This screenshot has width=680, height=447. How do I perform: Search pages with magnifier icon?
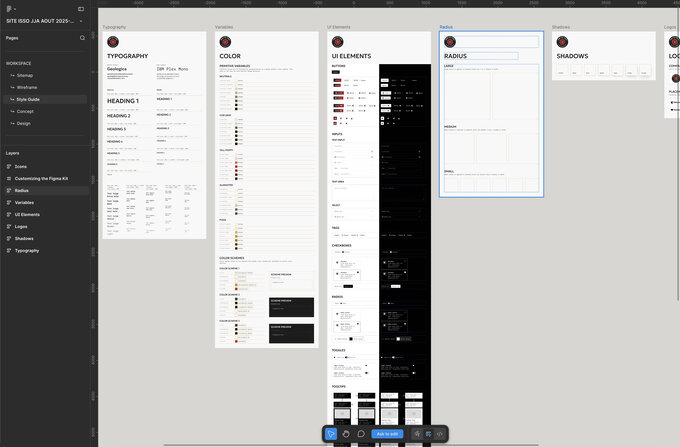(82, 38)
